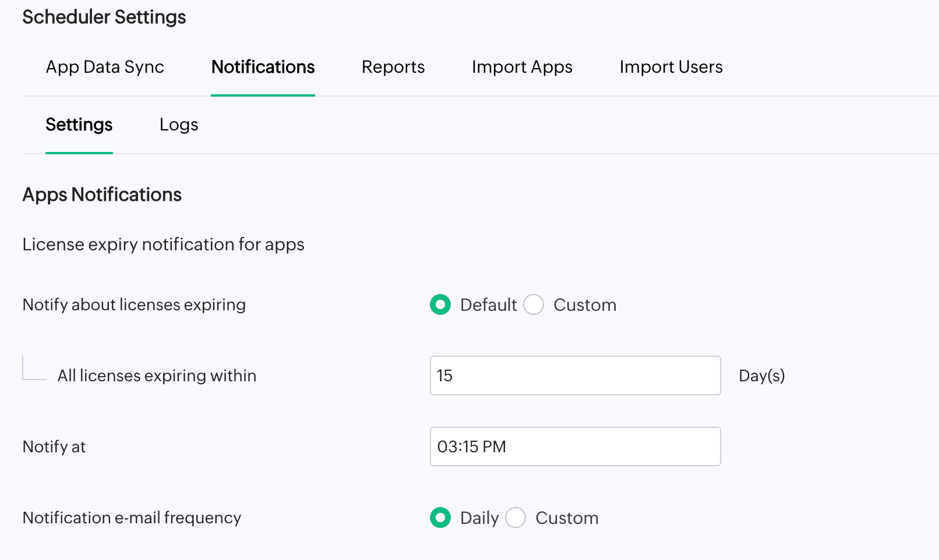Click the 'Notify at' label
The width and height of the screenshot is (939, 560).
(x=54, y=446)
